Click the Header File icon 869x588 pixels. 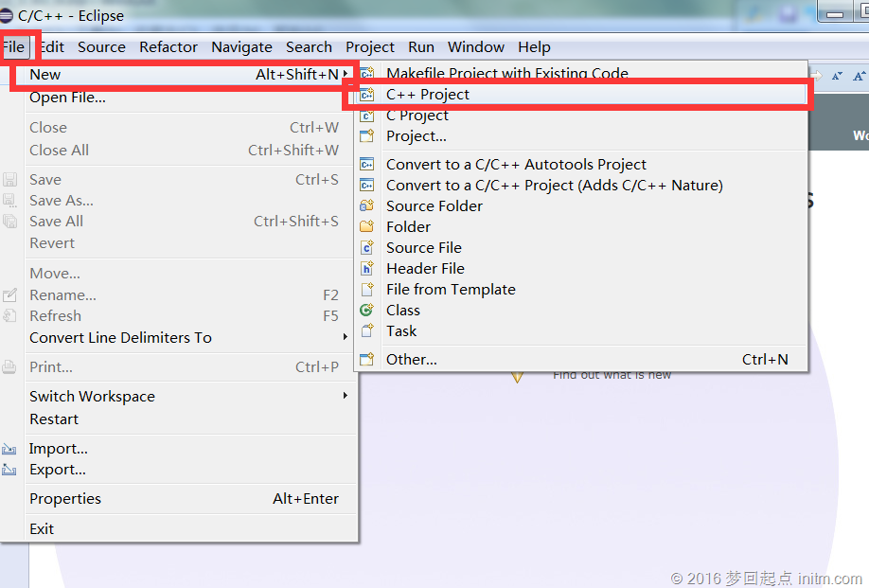tap(367, 269)
